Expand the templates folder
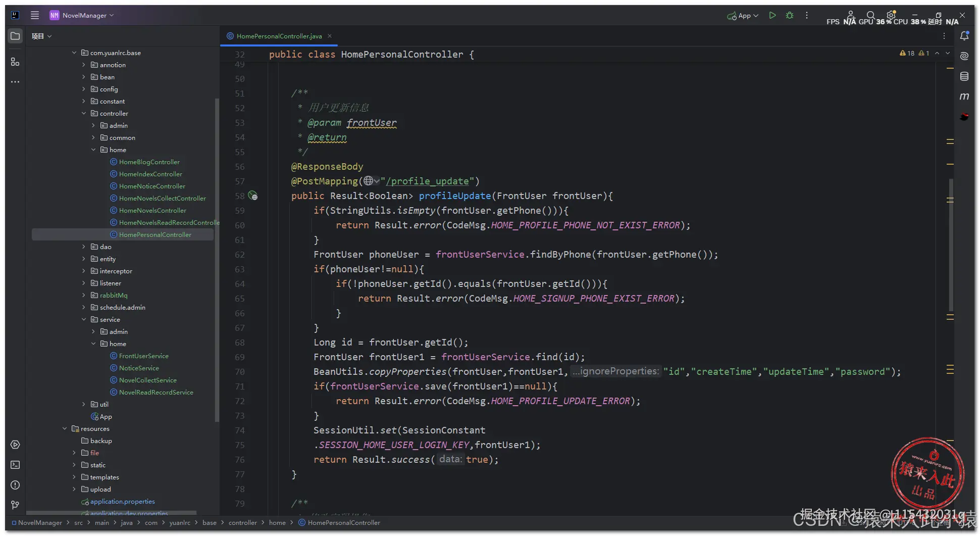Screen dimensions: 980x536 74,477
